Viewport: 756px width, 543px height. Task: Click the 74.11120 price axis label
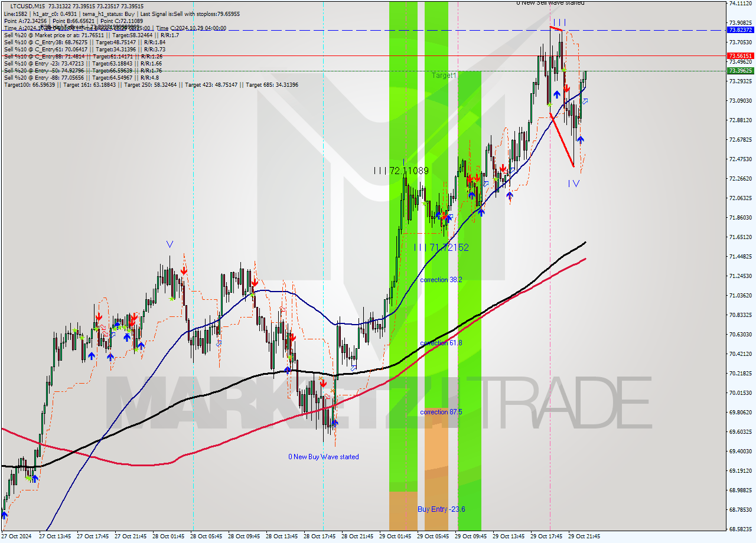click(x=740, y=3)
